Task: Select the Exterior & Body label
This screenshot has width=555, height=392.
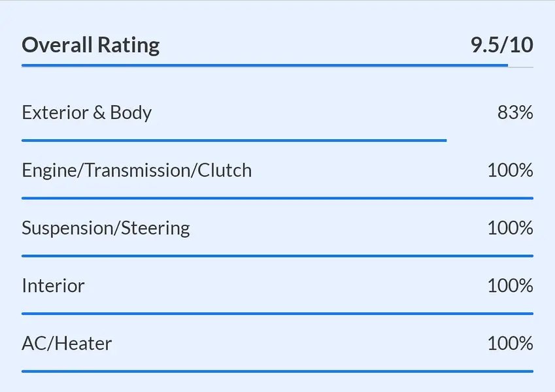Action: click(87, 112)
